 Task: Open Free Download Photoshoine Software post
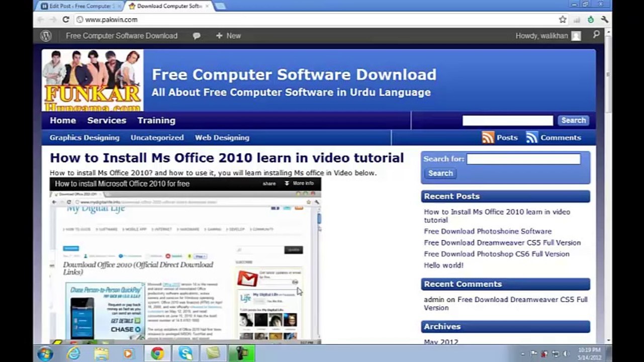pos(488,231)
